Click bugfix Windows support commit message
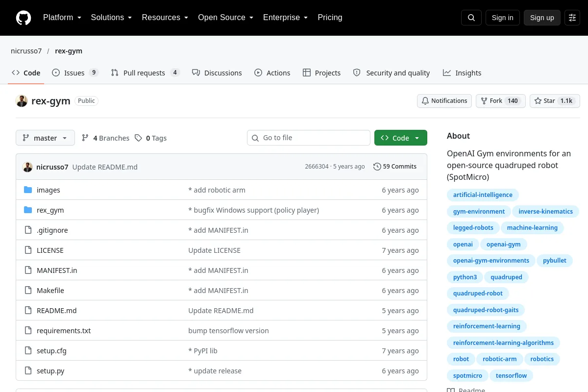The height and width of the screenshot is (392, 588). tap(253, 210)
